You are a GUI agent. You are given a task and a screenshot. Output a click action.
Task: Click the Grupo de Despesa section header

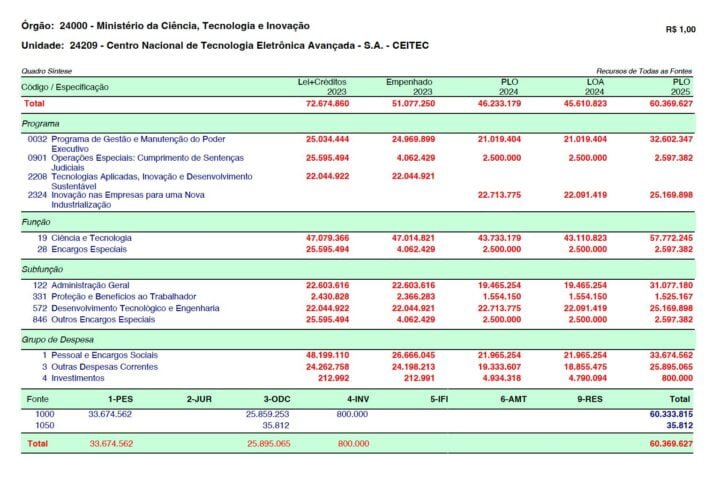(56, 339)
